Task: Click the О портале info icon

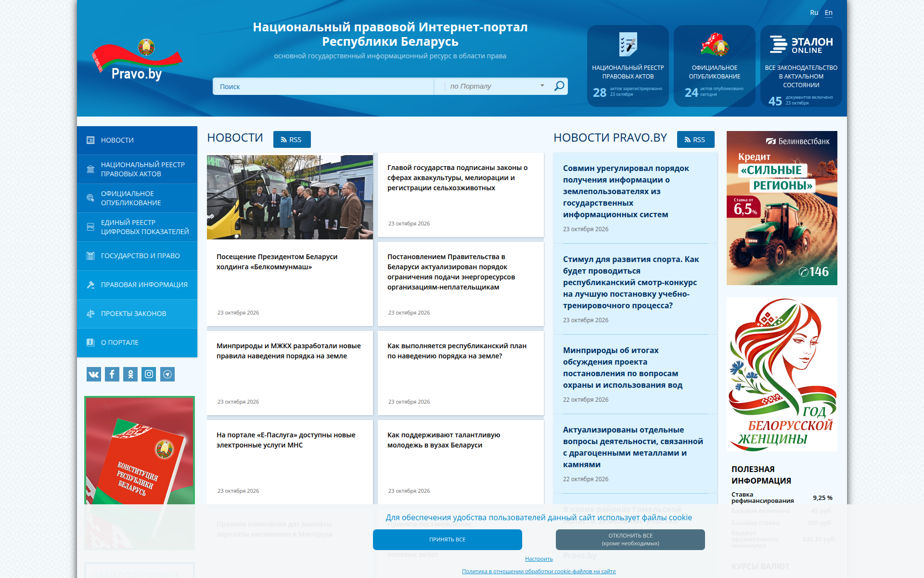Action: coord(90,342)
